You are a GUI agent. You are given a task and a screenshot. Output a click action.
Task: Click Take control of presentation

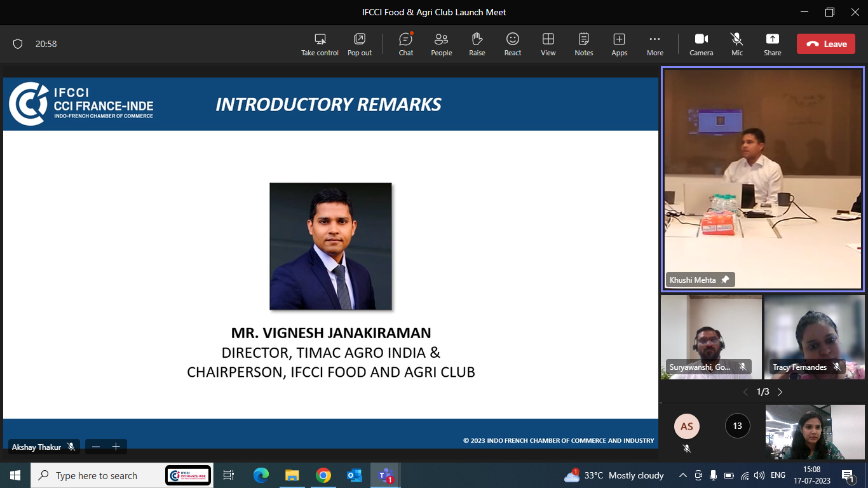click(320, 44)
